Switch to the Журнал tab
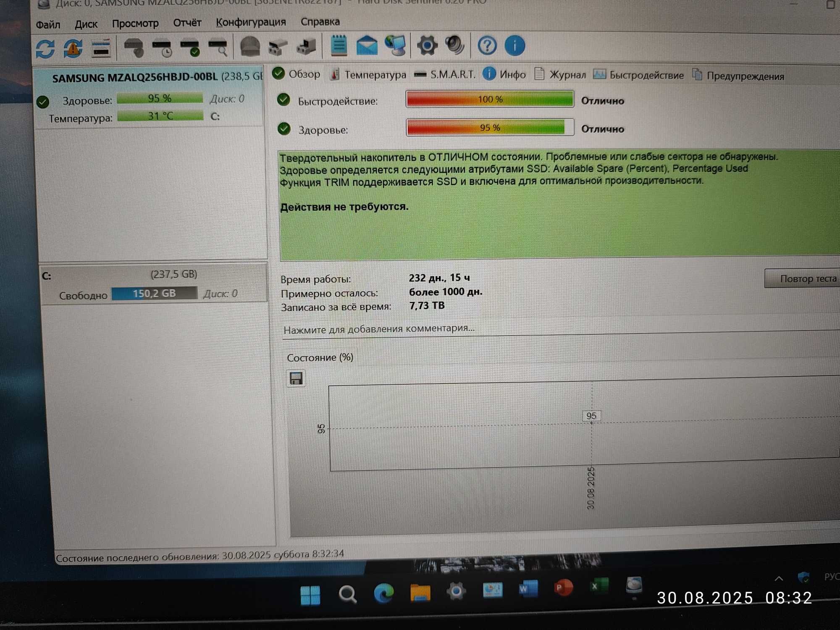The width and height of the screenshot is (840, 630). tap(560, 75)
